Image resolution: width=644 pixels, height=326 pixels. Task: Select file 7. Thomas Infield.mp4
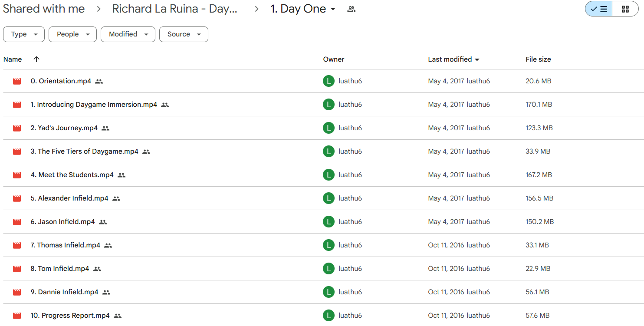click(x=66, y=245)
